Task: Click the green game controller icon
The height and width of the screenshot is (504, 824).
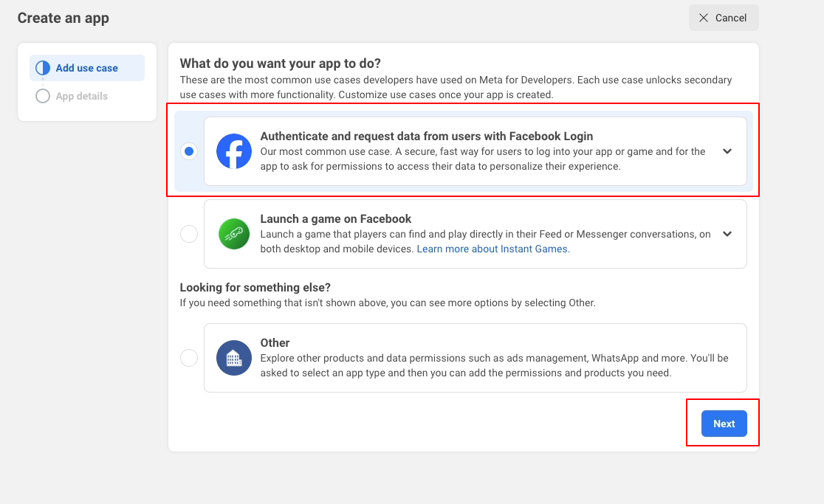Action: click(234, 234)
